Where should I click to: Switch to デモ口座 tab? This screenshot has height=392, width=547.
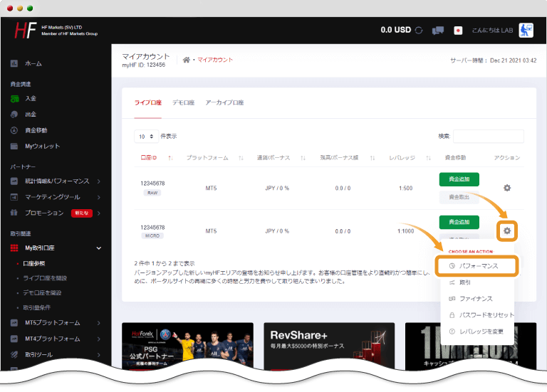click(183, 103)
